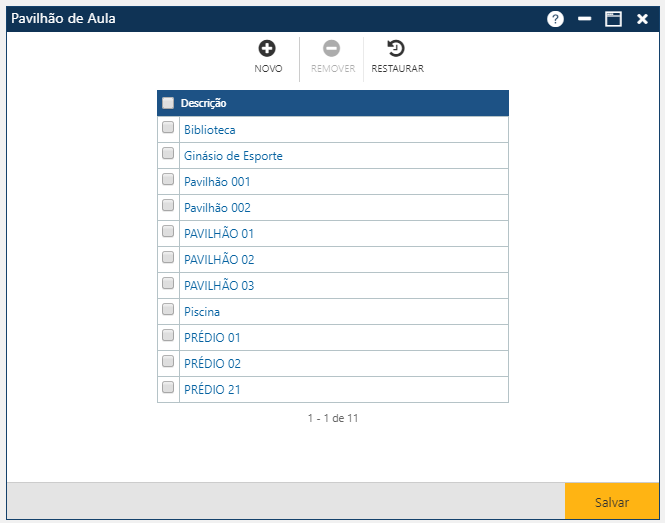Enable the PAVILHÃO 01 checkbox
The width and height of the screenshot is (665, 523).
click(168, 232)
